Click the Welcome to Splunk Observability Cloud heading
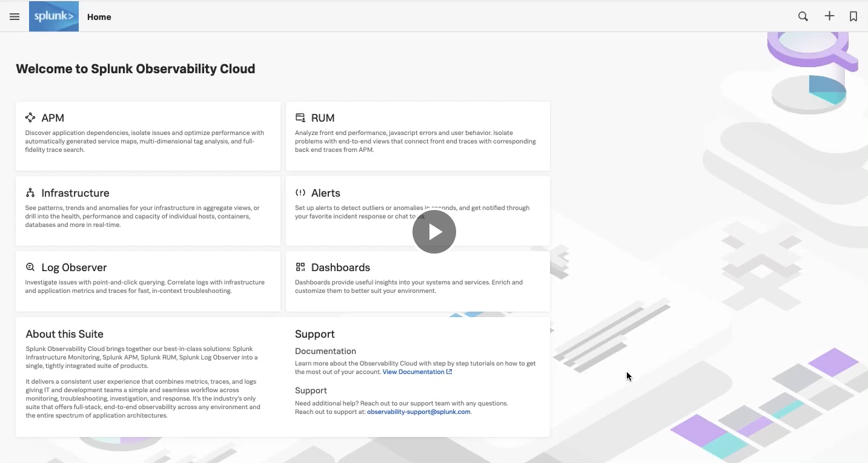This screenshot has height=463, width=868. (x=136, y=69)
